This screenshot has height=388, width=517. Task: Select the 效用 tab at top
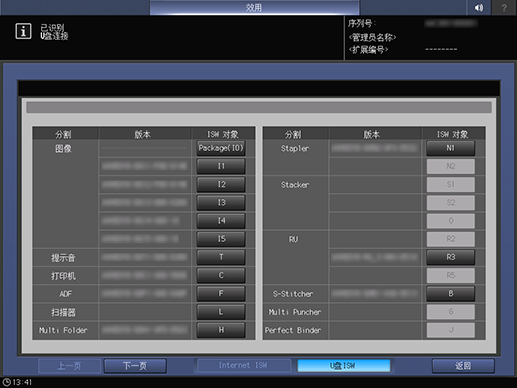pyautogui.click(x=254, y=7)
